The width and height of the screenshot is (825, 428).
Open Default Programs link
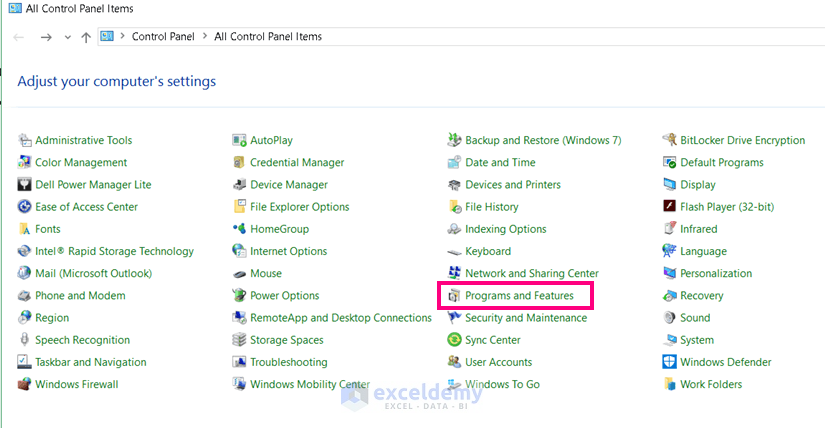click(x=721, y=162)
